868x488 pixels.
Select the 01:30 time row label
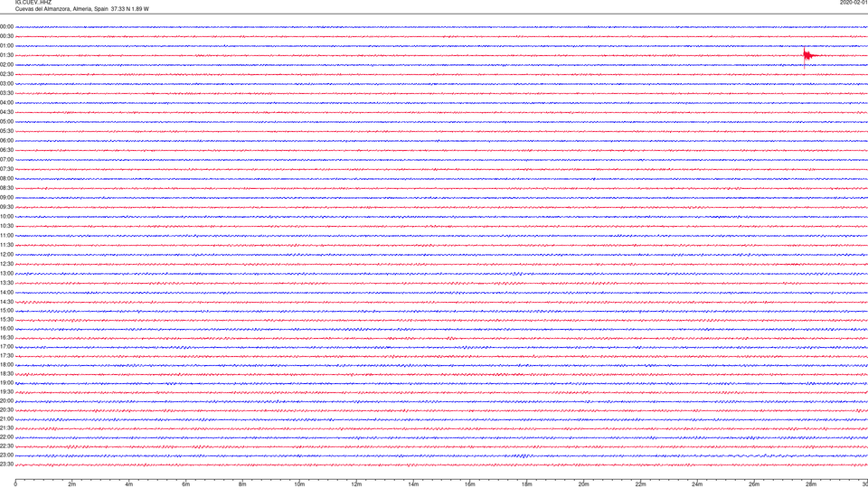pyautogui.click(x=6, y=55)
